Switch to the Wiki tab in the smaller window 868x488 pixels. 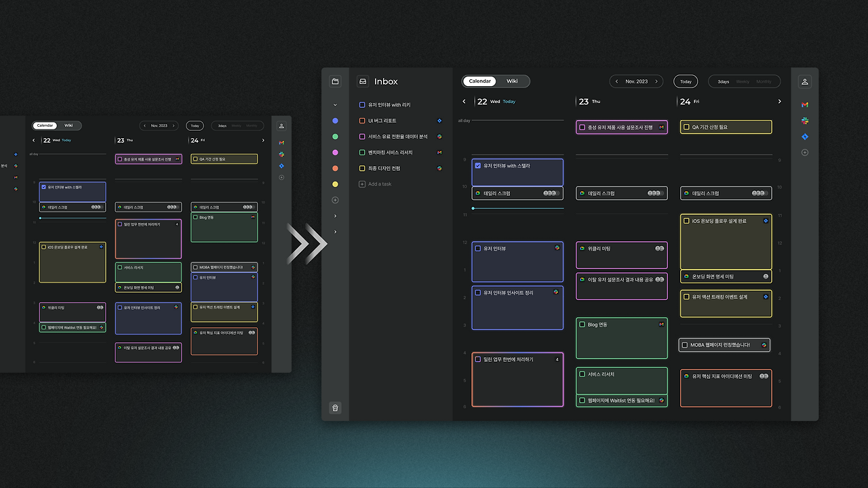68,125
